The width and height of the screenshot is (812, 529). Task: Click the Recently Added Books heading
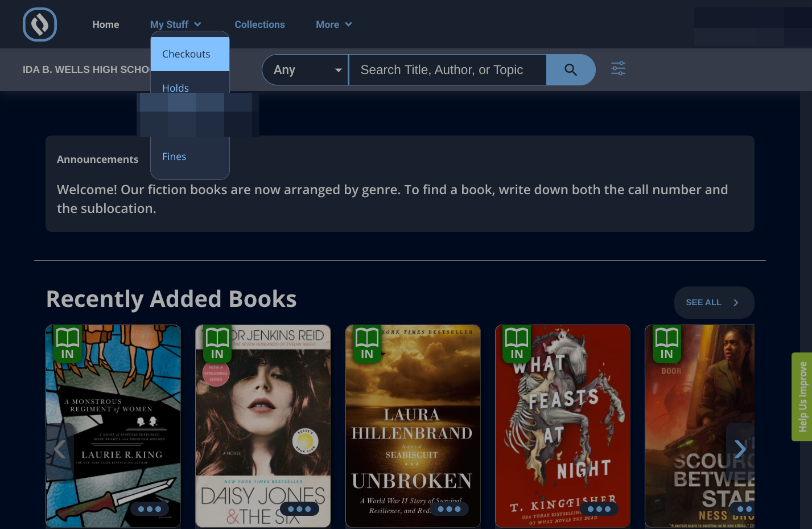[x=171, y=299]
